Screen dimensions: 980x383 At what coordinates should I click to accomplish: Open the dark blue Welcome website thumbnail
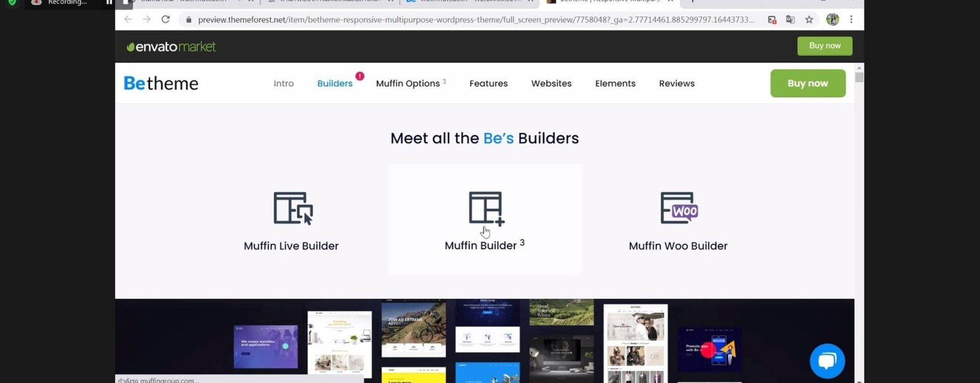coord(487,326)
